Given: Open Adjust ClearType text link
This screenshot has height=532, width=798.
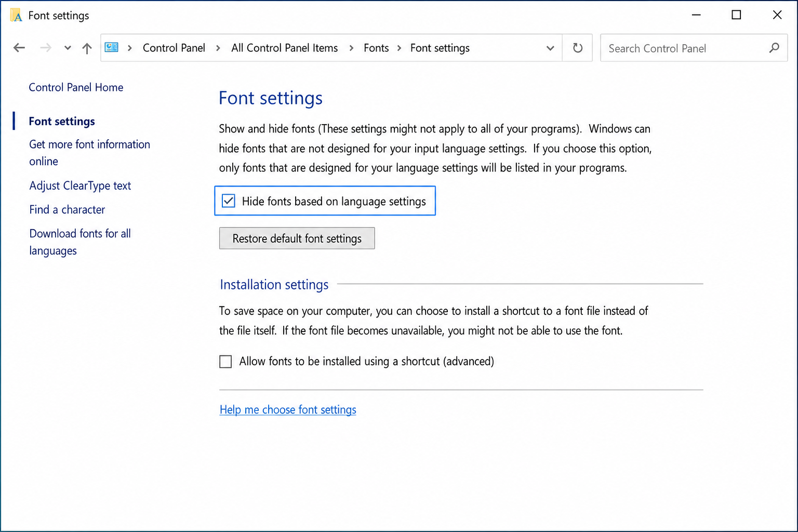Looking at the screenshot, I should (x=80, y=185).
